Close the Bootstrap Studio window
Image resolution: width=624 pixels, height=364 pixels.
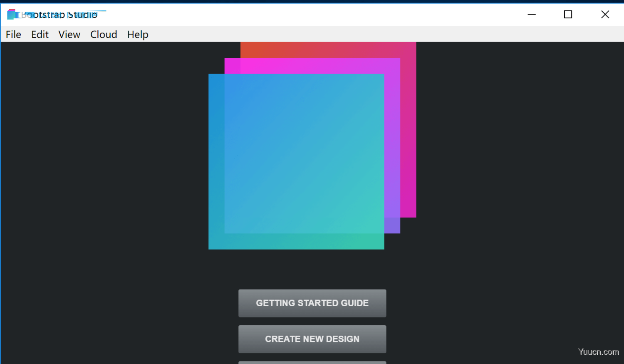(x=605, y=14)
